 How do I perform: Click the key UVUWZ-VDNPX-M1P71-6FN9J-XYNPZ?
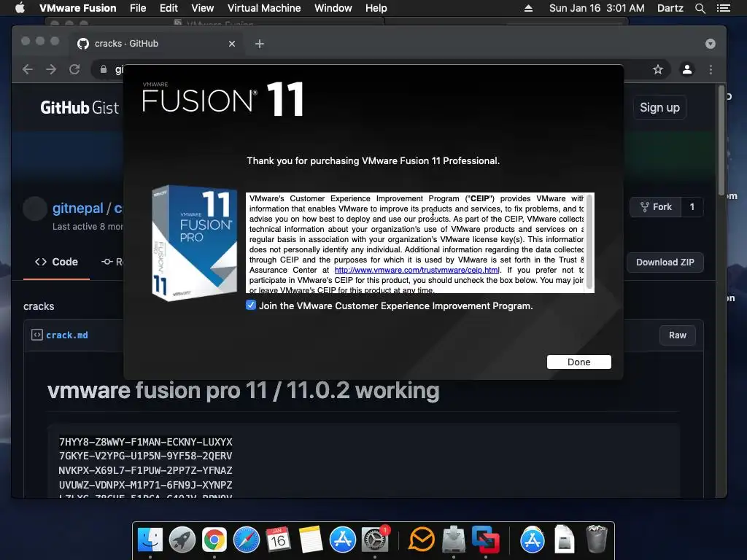(145, 485)
